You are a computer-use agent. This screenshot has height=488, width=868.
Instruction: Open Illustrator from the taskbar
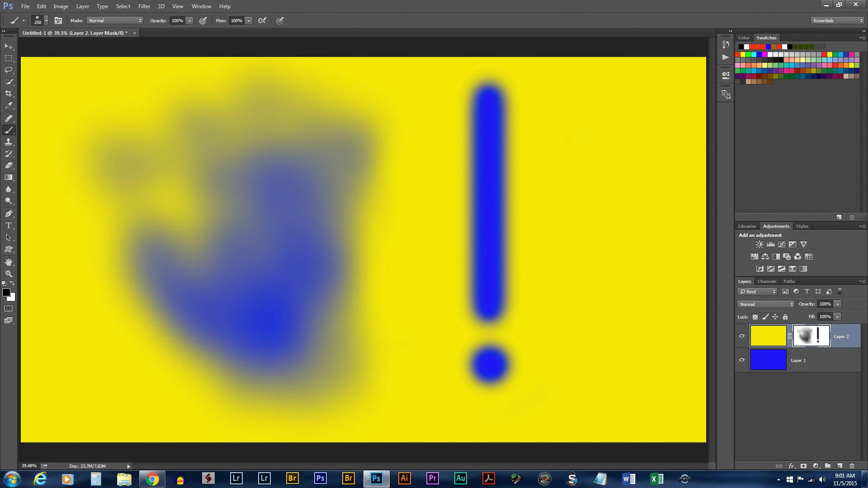point(404,479)
